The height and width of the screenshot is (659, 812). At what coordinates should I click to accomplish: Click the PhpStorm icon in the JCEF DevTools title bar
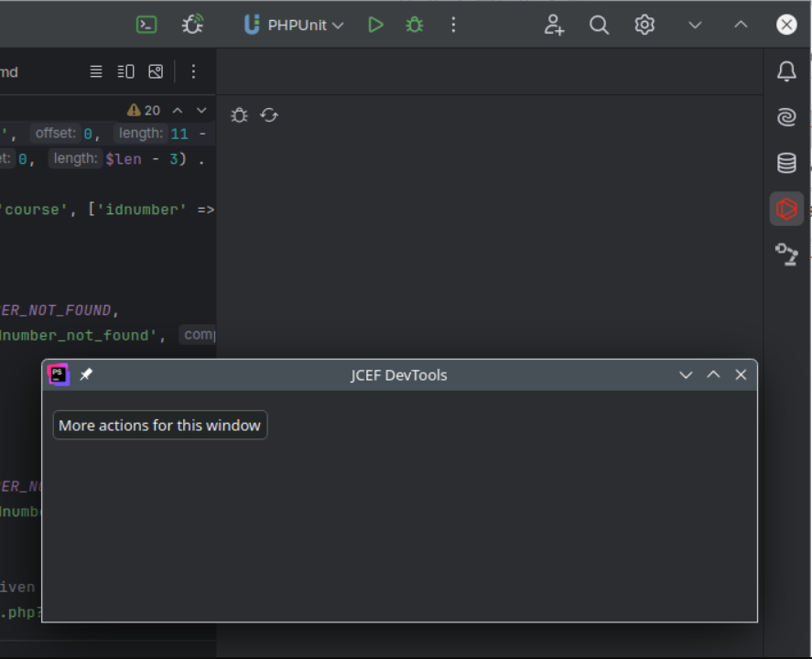[x=59, y=374]
